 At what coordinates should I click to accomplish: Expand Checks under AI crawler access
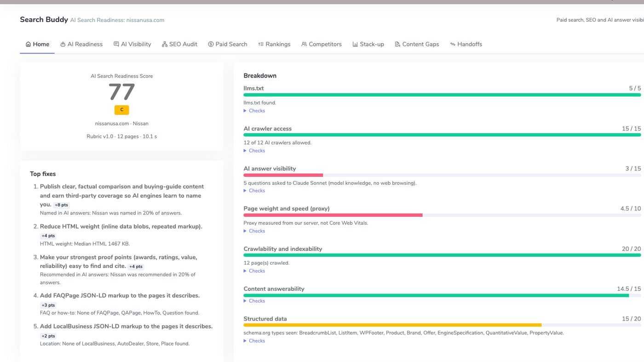click(254, 151)
